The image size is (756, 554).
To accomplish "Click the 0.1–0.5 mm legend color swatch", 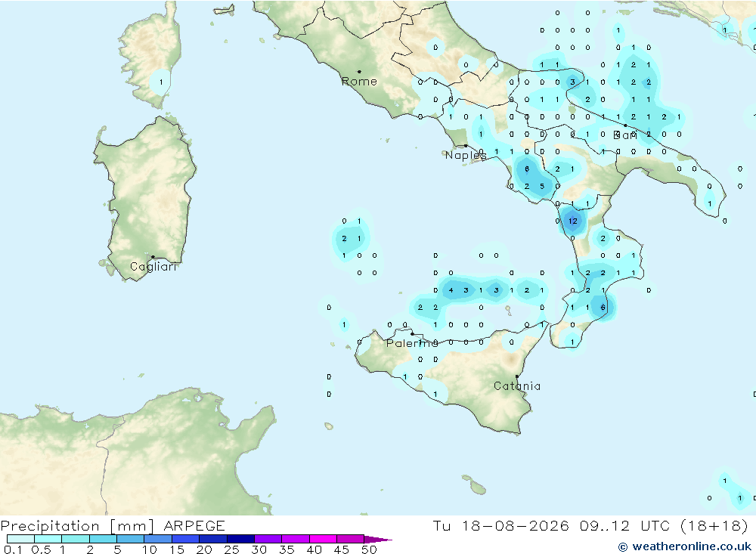I will tap(20, 539).
